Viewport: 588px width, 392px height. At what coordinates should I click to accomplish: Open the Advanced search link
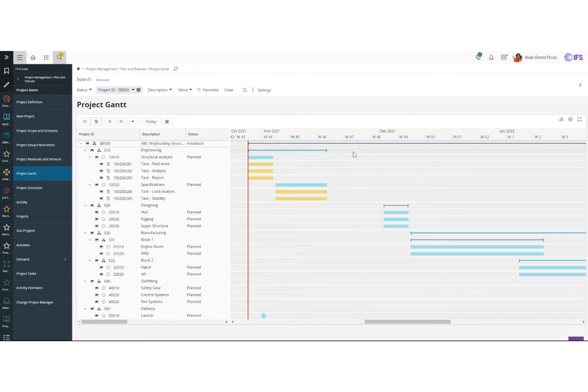coord(102,79)
